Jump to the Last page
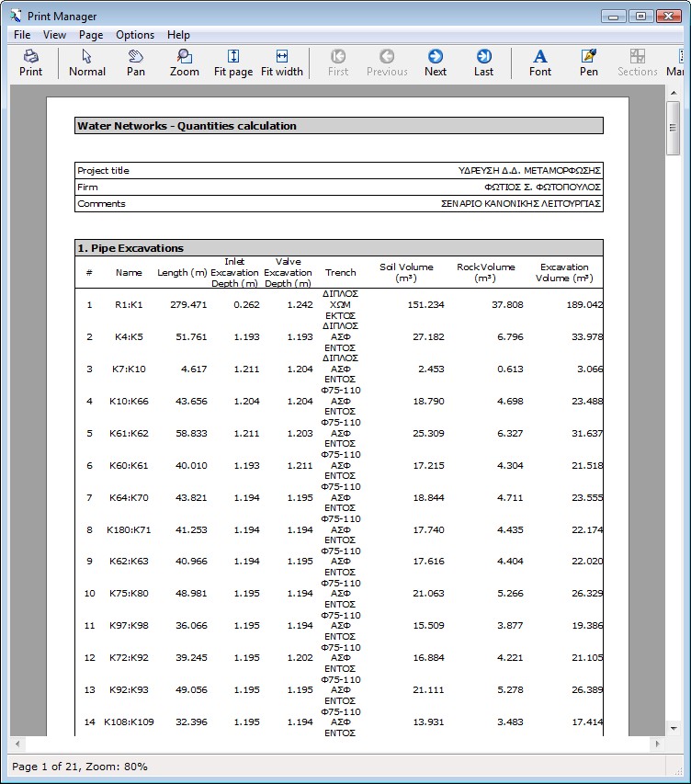691x784 pixels. pyautogui.click(x=483, y=62)
